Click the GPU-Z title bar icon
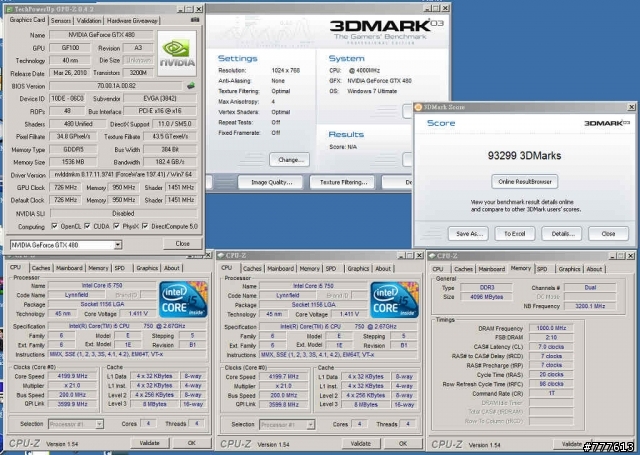The image size is (640, 455). pyautogui.click(x=9, y=9)
